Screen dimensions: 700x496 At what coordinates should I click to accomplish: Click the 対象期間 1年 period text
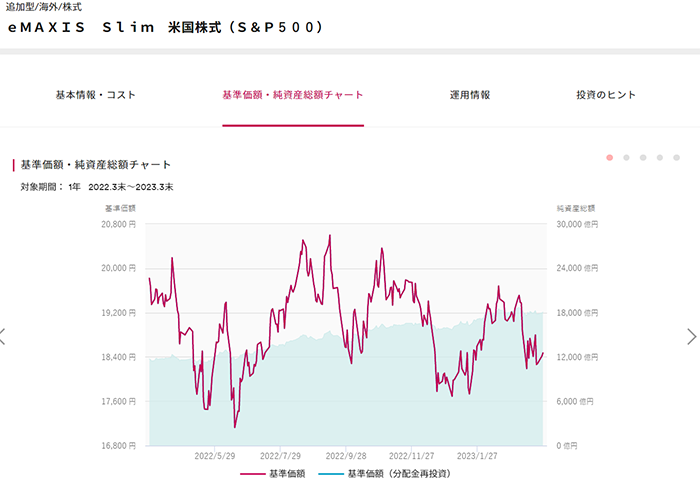tap(97, 187)
